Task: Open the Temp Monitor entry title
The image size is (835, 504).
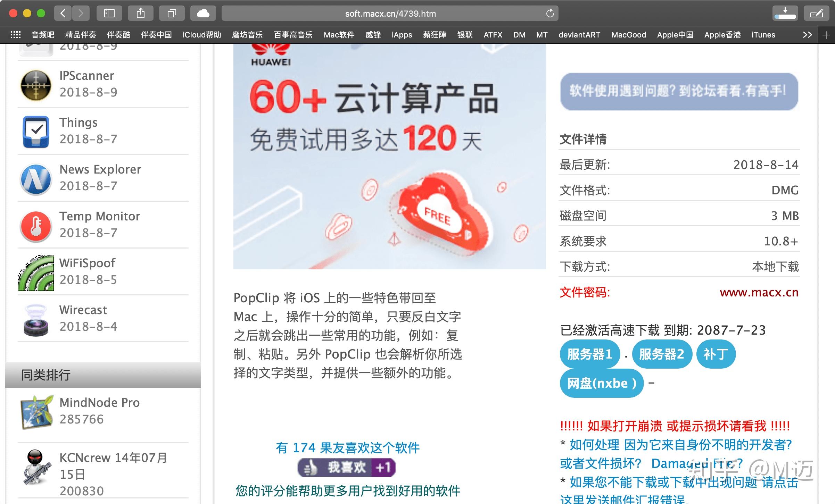Action: click(100, 216)
